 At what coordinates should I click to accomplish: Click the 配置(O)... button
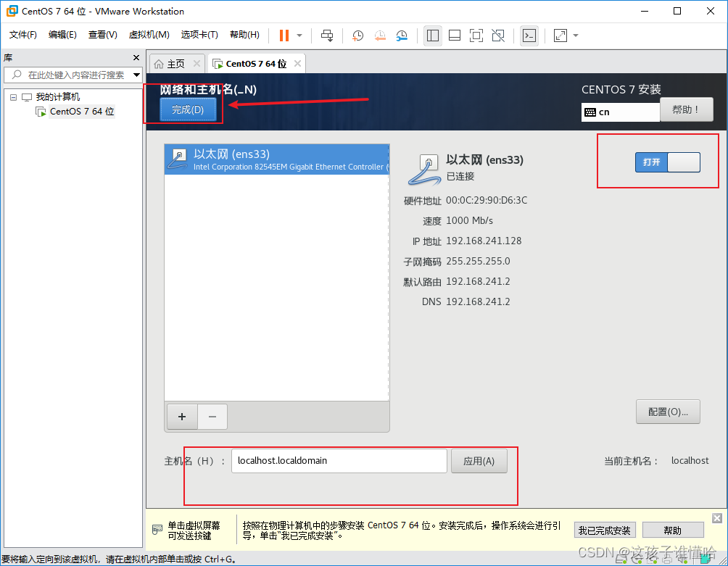pyautogui.click(x=668, y=412)
